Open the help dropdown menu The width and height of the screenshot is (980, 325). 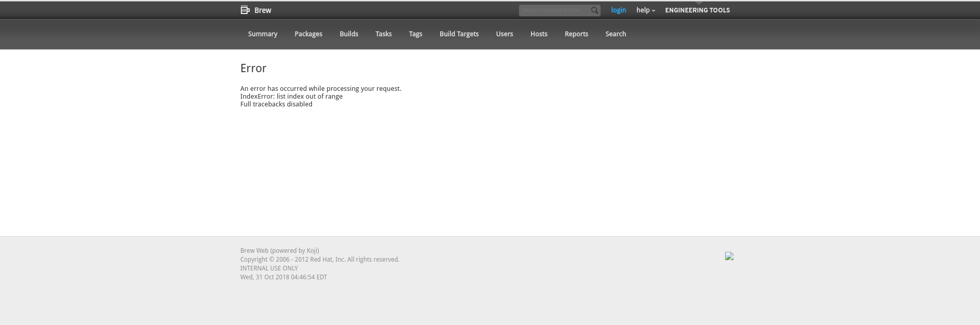click(x=646, y=10)
